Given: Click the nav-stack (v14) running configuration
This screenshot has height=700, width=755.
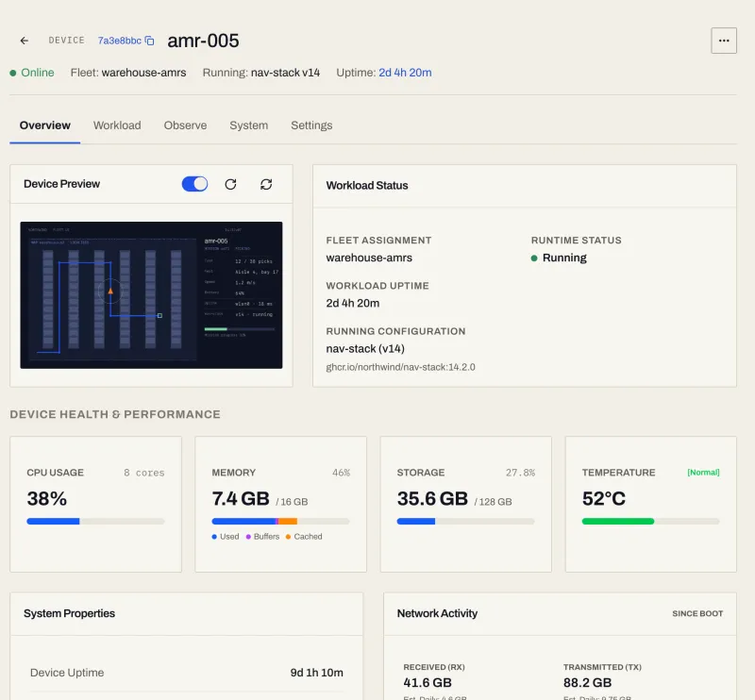Looking at the screenshot, I should [365, 348].
